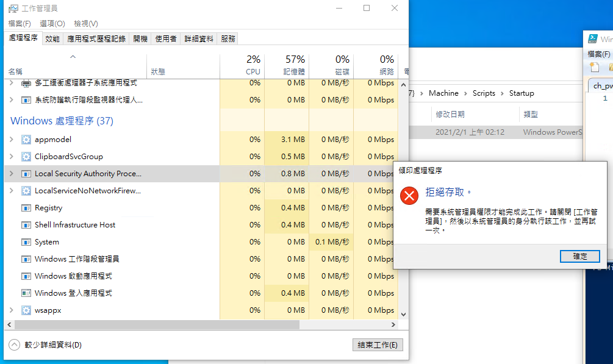Click the Machine breadcrumb in Explorer
The height and width of the screenshot is (364, 613).
pos(443,93)
